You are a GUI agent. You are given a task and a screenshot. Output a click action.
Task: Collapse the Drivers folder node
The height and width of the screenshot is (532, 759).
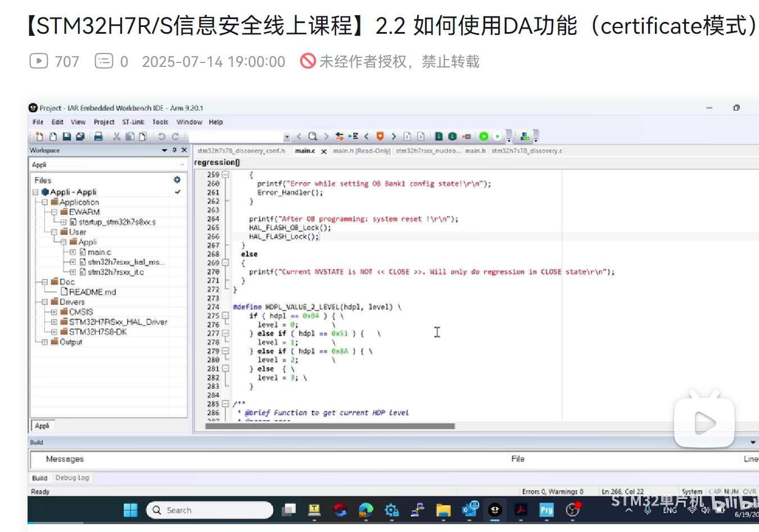(44, 302)
